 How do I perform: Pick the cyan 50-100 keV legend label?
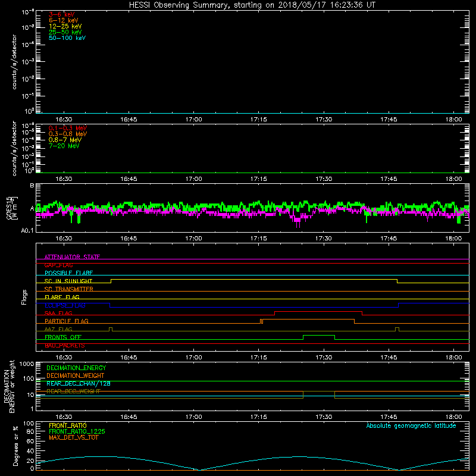point(67,38)
